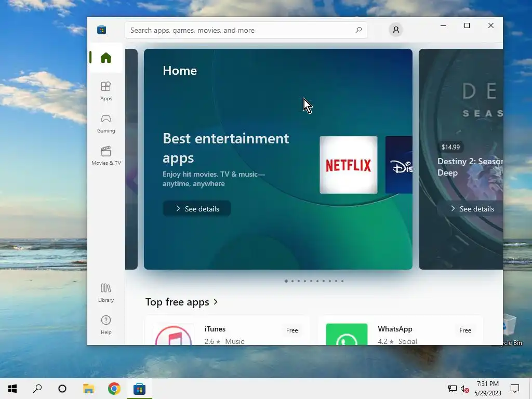532x399 pixels.
Task: Open the WhatsApp app icon
Action: tap(347, 335)
